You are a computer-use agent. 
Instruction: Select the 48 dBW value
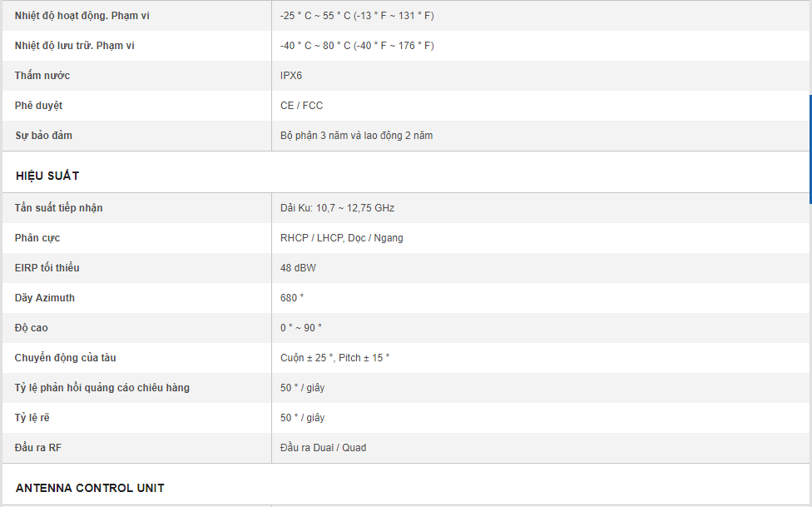pyautogui.click(x=298, y=268)
